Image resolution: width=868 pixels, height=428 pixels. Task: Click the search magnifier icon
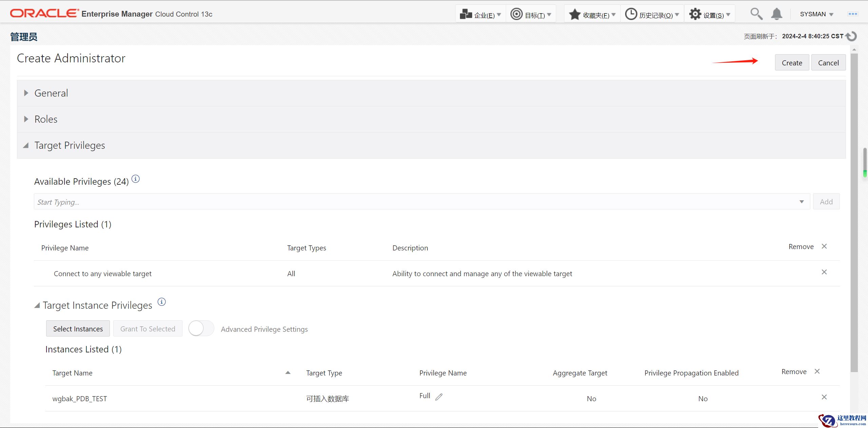(756, 14)
